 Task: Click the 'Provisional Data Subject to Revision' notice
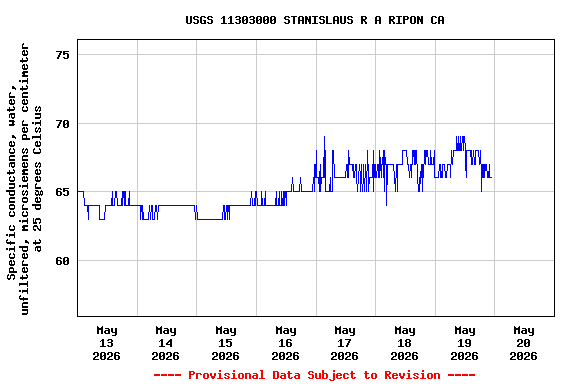pos(314,375)
